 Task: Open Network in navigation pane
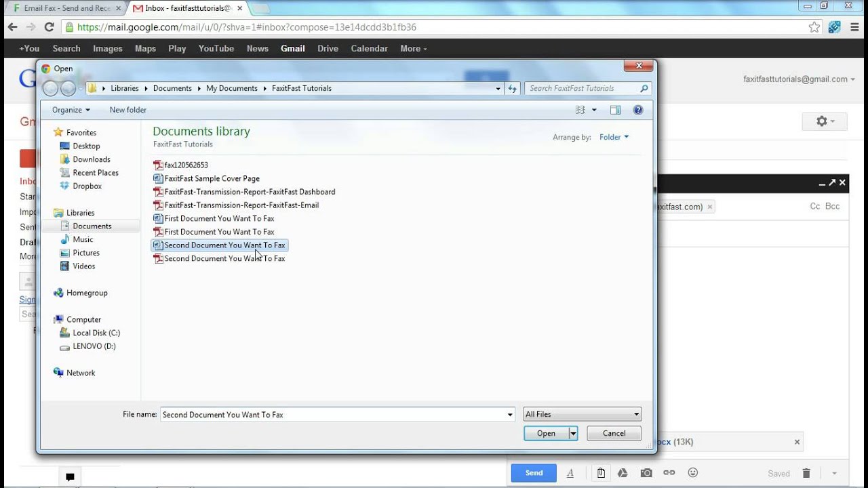(81, 373)
